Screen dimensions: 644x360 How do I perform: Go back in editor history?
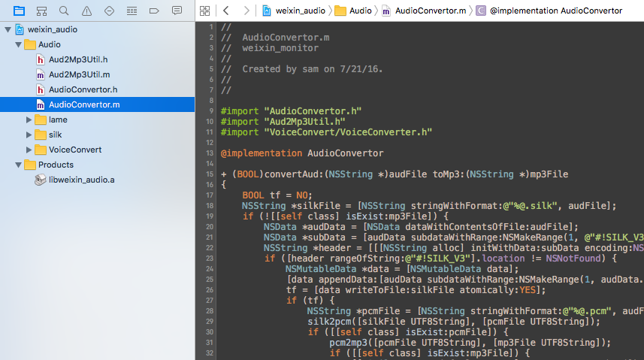click(226, 11)
